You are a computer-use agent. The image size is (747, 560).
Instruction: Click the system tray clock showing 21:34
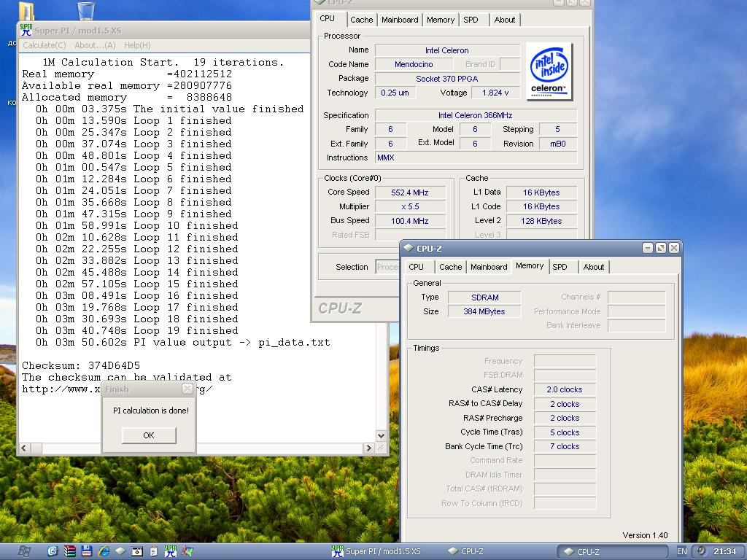click(724, 551)
